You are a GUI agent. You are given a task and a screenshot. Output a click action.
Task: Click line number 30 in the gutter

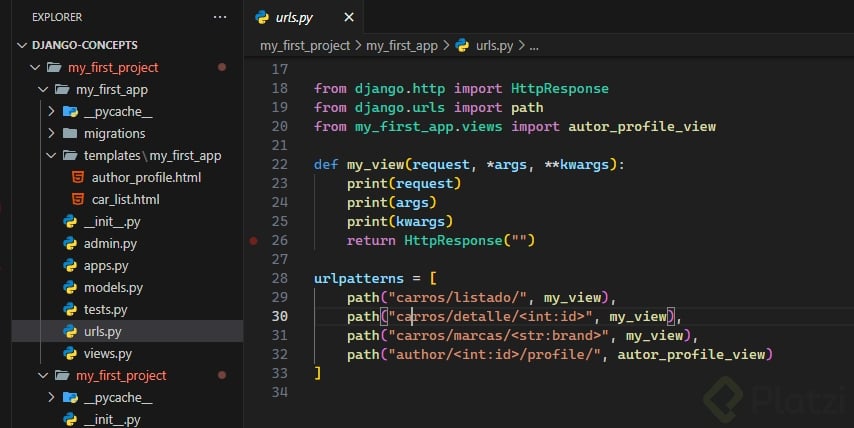tap(280, 316)
